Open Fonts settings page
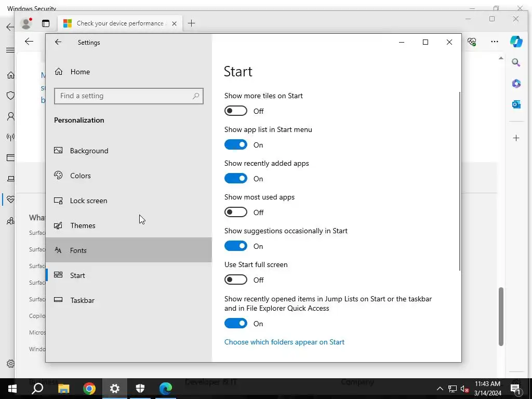 coord(129,250)
